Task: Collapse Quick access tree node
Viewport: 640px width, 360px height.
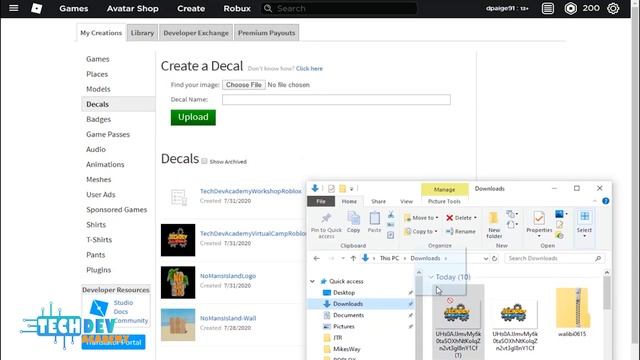Action: (312, 281)
